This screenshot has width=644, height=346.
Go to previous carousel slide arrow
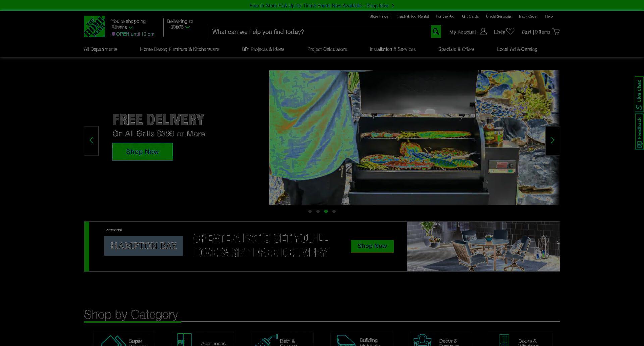click(x=91, y=140)
